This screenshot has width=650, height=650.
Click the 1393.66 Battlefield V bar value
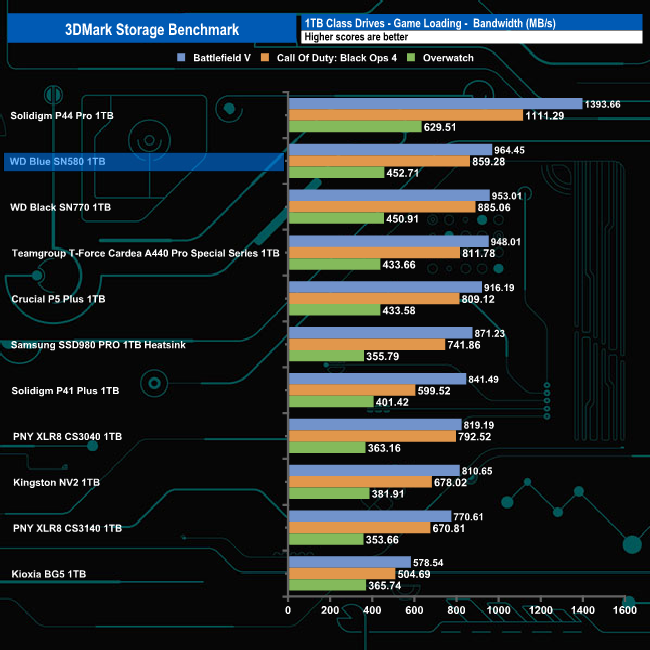pyautogui.click(x=602, y=104)
